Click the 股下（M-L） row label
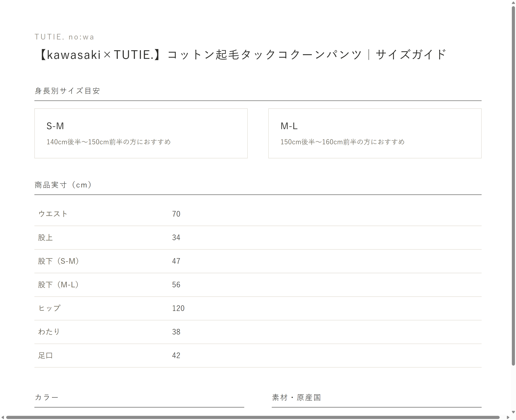This screenshot has height=420, width=516. 58,285
